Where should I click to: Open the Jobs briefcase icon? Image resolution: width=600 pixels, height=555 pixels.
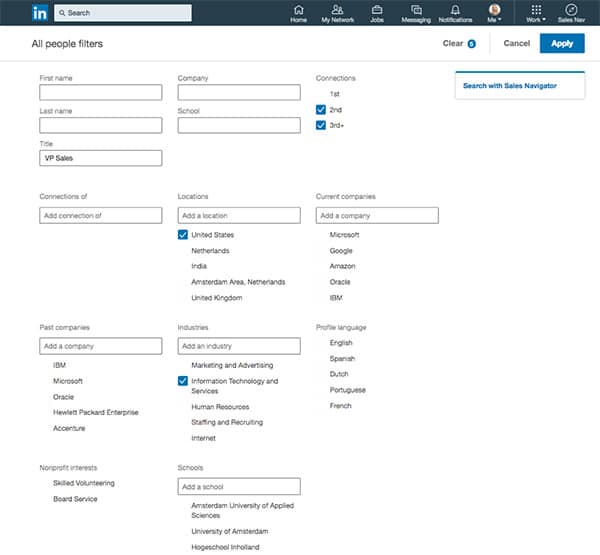pyautogui.click(x=377, y=13)
